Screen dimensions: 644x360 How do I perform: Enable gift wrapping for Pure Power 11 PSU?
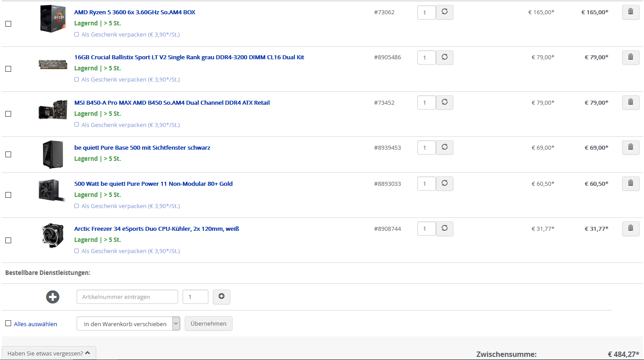pyautogui.click(x=77, y=206)
